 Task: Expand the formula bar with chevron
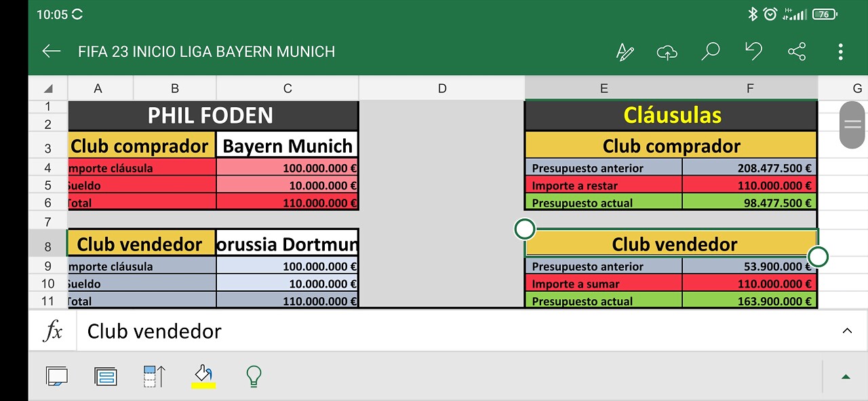847,331
